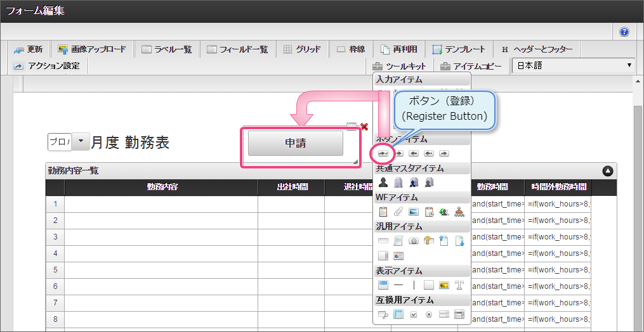Screen dimensions: 644x332
Task: Open the テンプレート template option
Action: (458, 49)
